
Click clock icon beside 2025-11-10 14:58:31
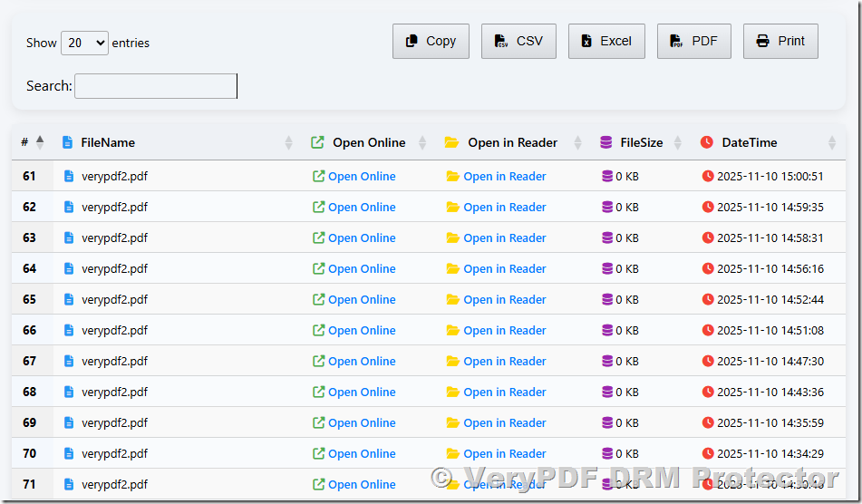click(708, 237)
